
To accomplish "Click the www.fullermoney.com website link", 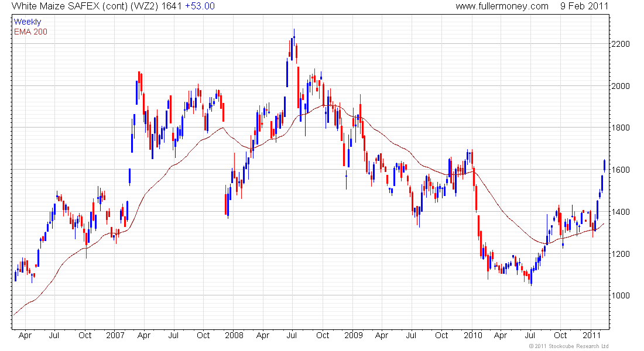I will (502, 6).
